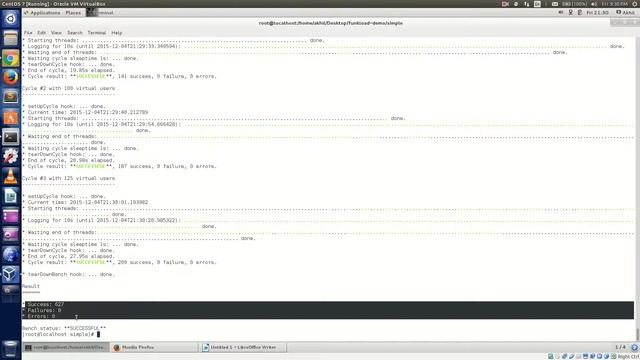Open Sublime Text from the launcher
This screenshot has width=640, height=360.
[11, 97]
